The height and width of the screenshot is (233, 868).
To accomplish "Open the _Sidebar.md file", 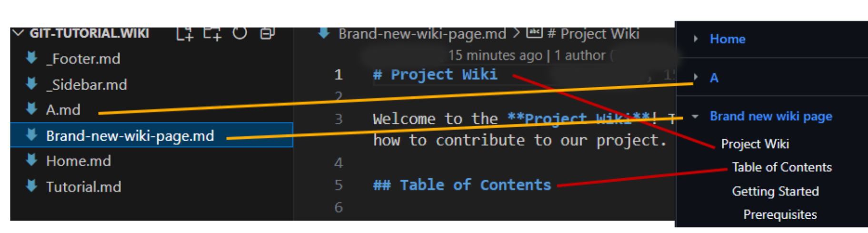I will click(87, 85).
